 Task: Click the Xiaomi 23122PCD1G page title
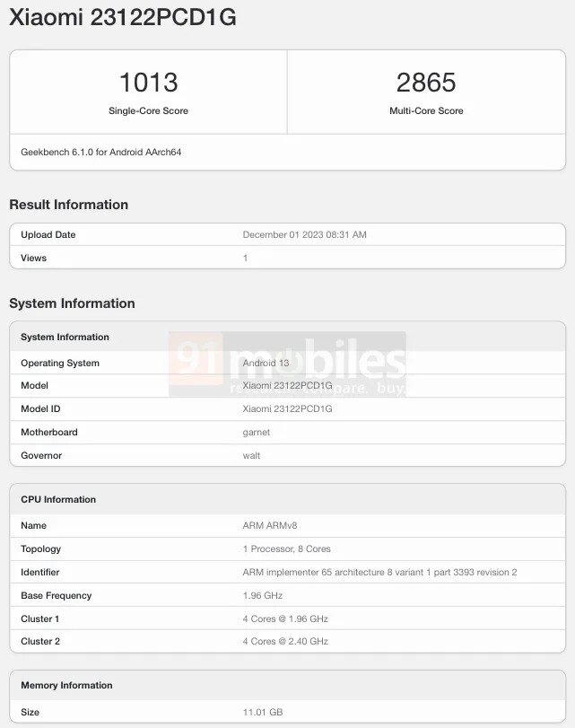[123, 17]
